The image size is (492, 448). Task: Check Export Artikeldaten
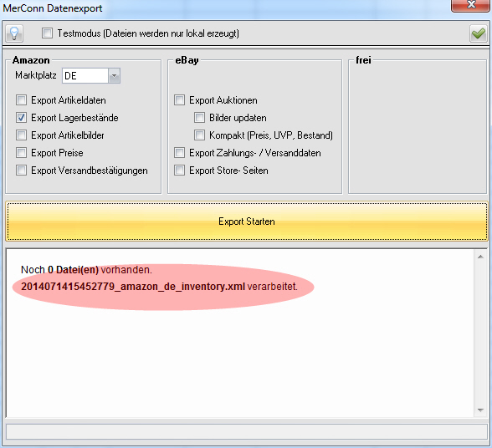22,100
